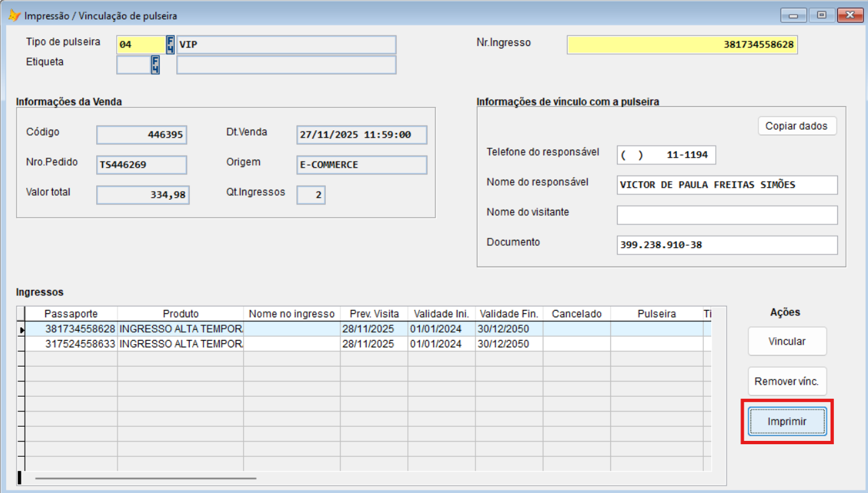The height and width of the screenshot is (493, 868).
Task: Click the Pulseira column header
Action: (656, 314)
